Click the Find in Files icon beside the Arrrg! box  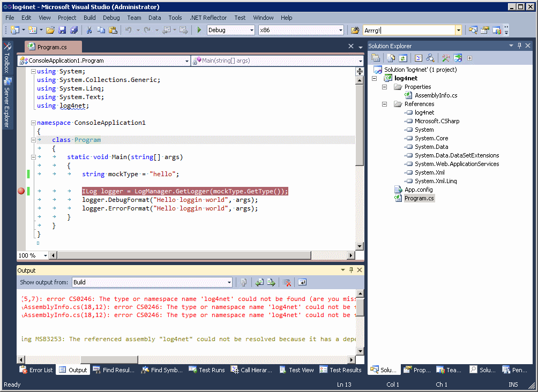coord(355,30)
